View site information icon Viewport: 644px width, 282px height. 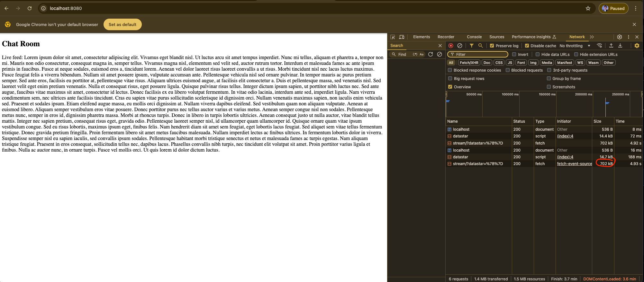(43, 8)
